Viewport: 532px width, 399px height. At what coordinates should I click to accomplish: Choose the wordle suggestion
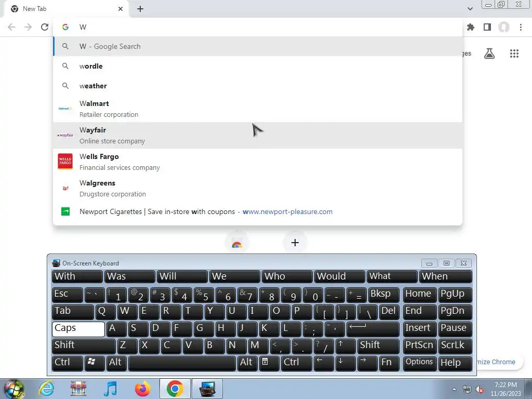pyautogui.click(x=258, y=66)
